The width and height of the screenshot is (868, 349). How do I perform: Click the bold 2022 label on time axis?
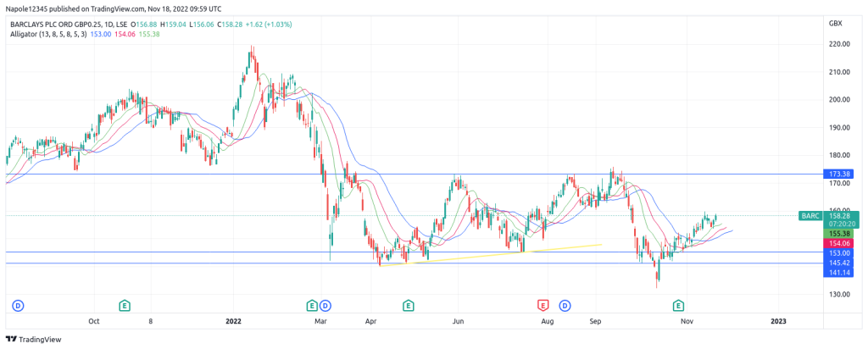[234, 321]
